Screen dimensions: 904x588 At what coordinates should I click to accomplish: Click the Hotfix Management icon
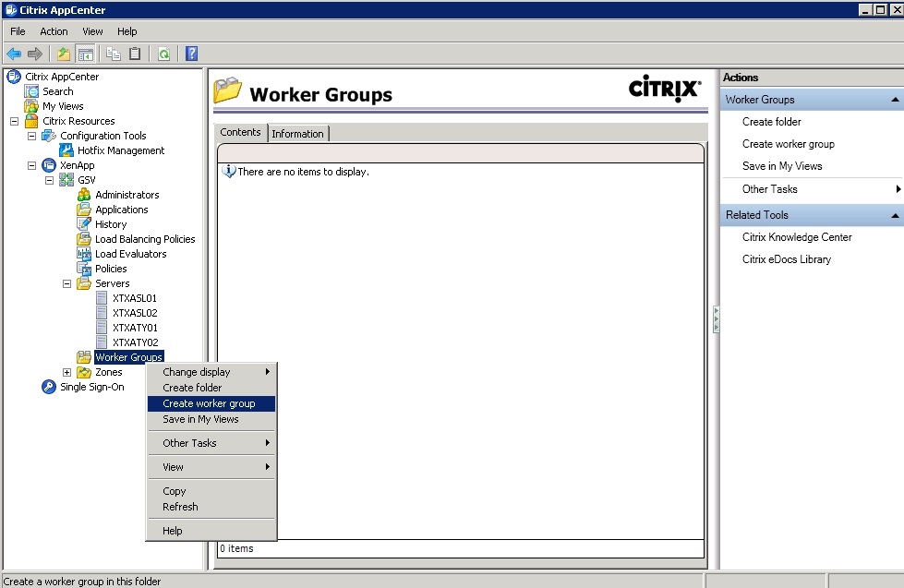(66, 150)
